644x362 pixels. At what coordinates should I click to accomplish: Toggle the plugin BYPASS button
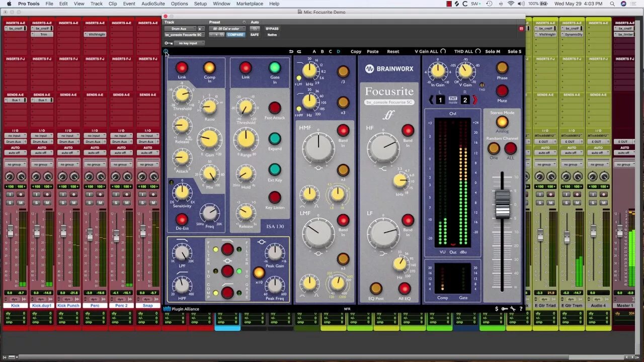pyautogui.click(x=272, y=29)
